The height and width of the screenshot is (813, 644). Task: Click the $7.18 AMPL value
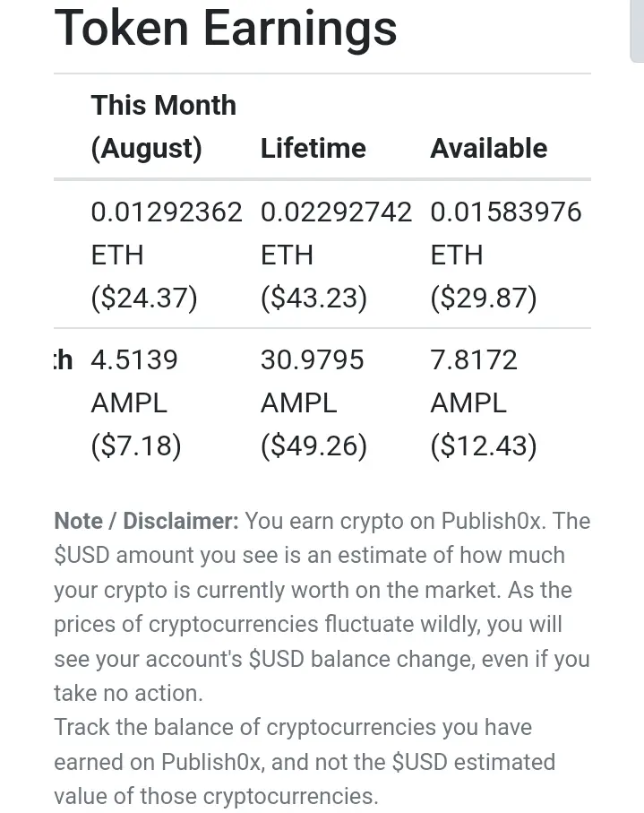click(x=136, y=445)
